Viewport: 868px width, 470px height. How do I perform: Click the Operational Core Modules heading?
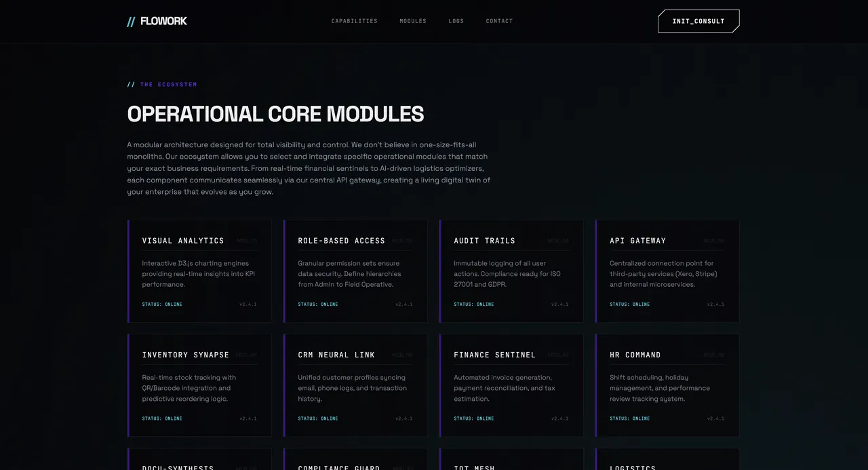point(275,114)
